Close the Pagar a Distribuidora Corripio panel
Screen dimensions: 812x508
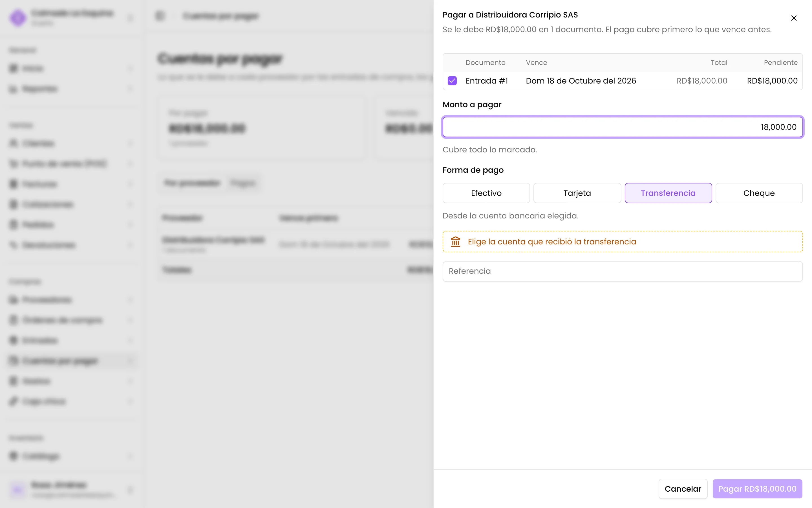(x=794, y=18)
